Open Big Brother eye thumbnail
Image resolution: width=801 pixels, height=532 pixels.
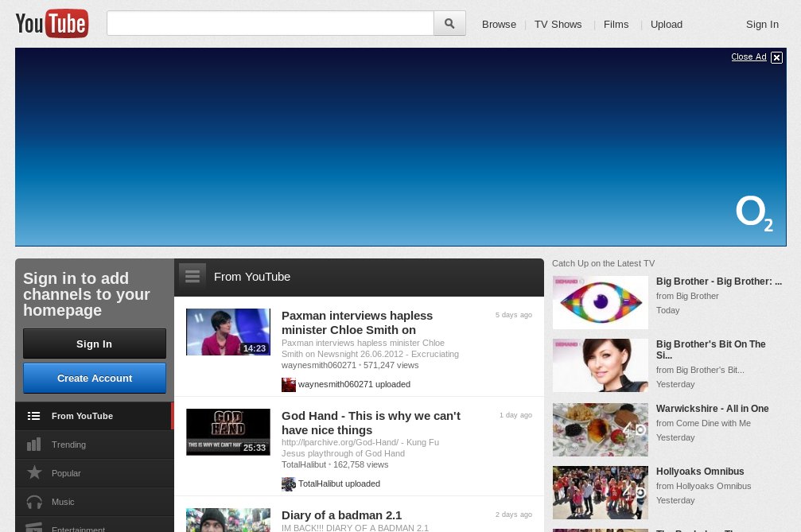[601, 302]
